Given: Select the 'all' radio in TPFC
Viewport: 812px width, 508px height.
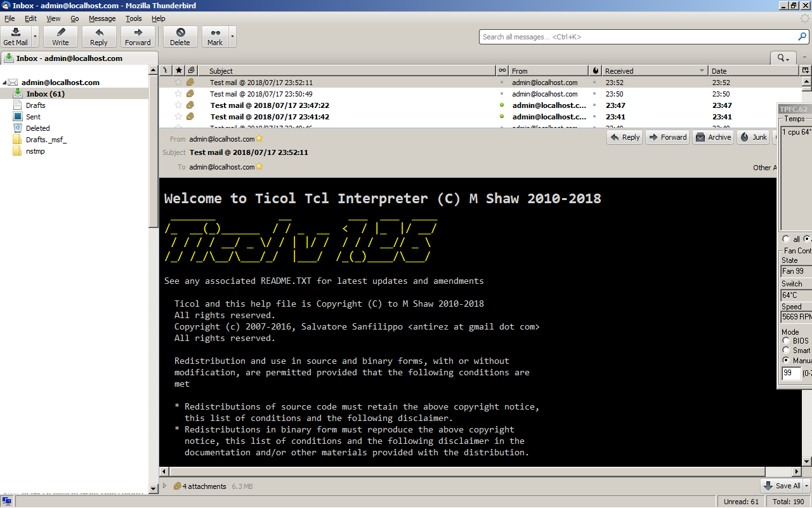Looking at the screenshot, I should (x=787, y=239).
